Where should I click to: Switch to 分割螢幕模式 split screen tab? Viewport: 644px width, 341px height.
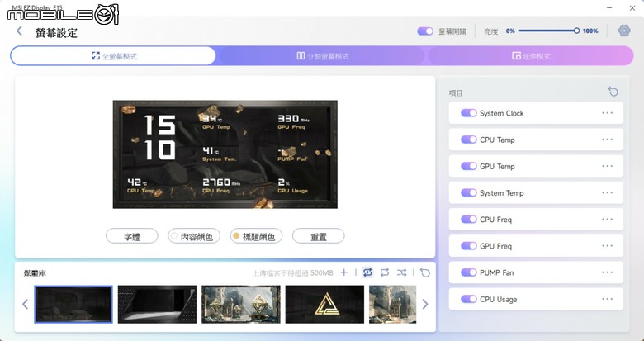click(323, 56)
